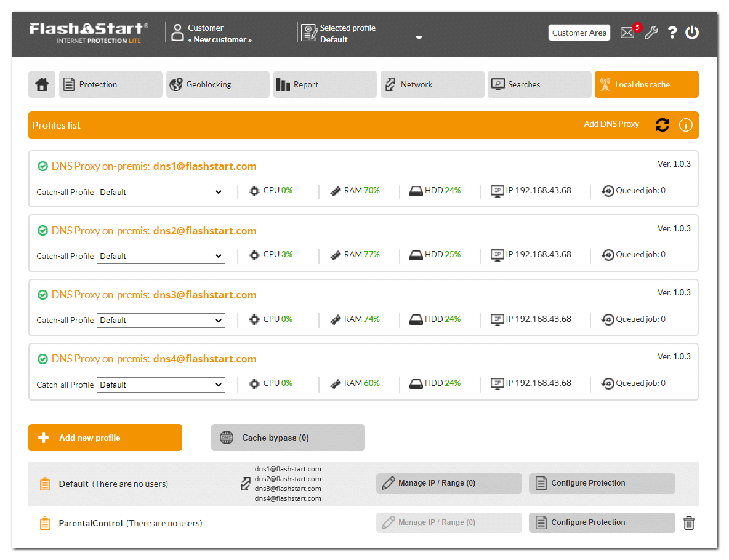Refresh the profiles list with arrows icon

(663, 125)
